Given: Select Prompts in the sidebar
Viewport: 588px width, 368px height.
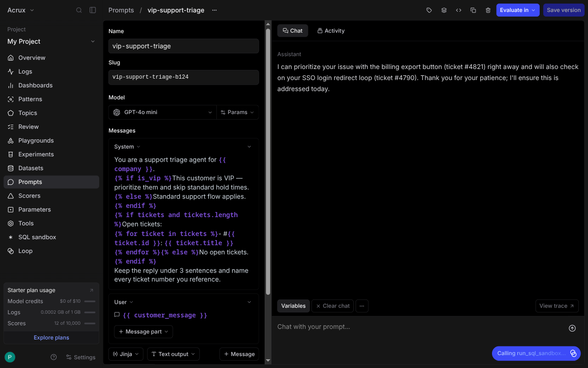Looking at the screenshot, I should (51, 182).
